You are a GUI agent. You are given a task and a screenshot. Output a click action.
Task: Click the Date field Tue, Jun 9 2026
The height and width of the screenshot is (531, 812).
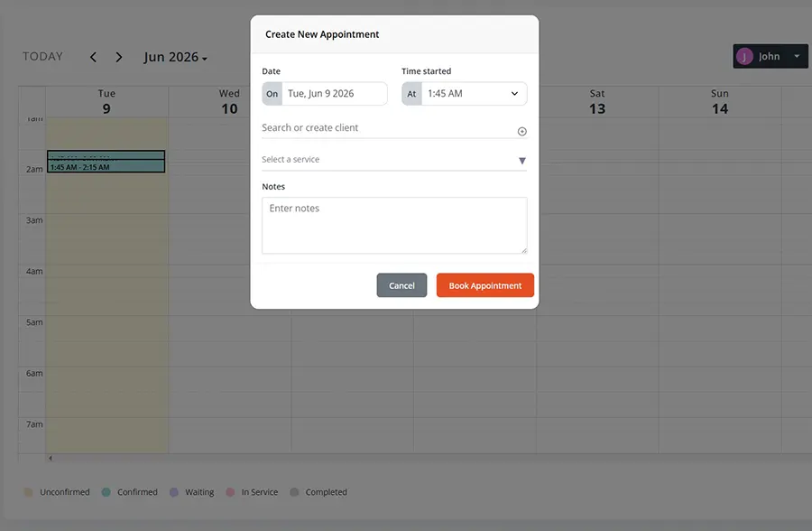pos(335,94)
